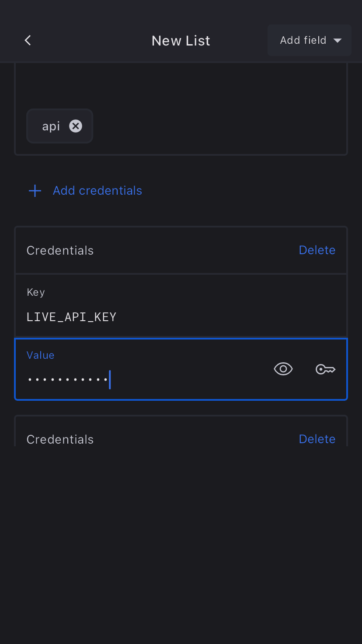Click the Add credentials link
Viewport: 362px width, 644px height.
point(97,191)
